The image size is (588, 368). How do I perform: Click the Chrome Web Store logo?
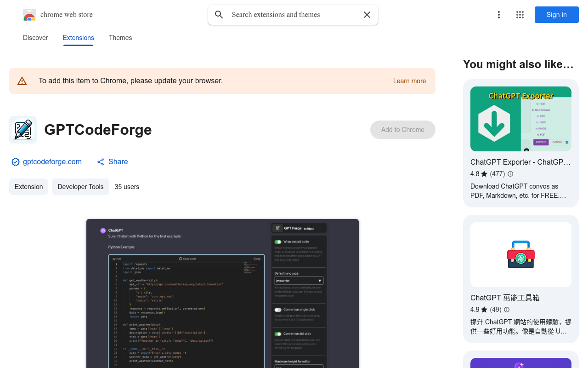29,15
